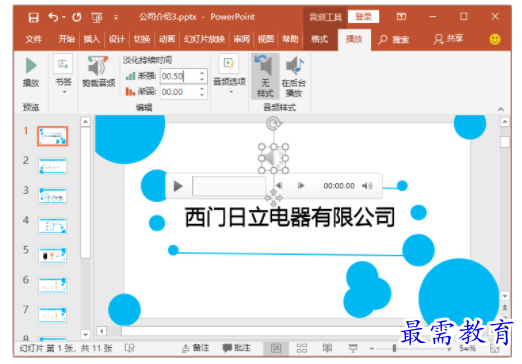
Task: Save the presentation with the floppy disk icon
Action: pos(33,17)
